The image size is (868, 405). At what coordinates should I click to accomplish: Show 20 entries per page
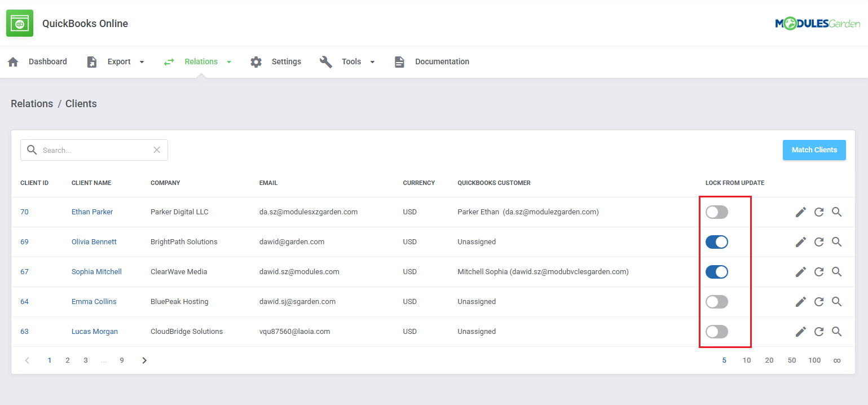pyautogui.click(x=769, y=360)
